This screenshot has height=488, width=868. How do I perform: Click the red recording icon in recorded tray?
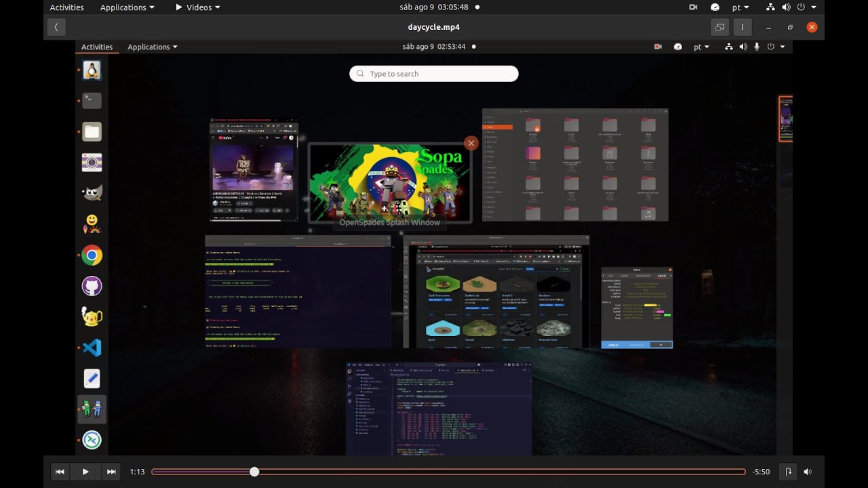pyautogui.click(x=658, y=47)
